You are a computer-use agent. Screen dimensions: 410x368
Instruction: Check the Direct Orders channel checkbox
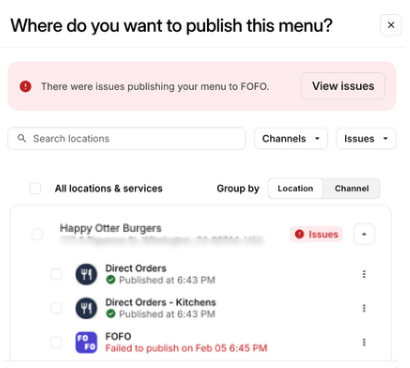(56, 274)
